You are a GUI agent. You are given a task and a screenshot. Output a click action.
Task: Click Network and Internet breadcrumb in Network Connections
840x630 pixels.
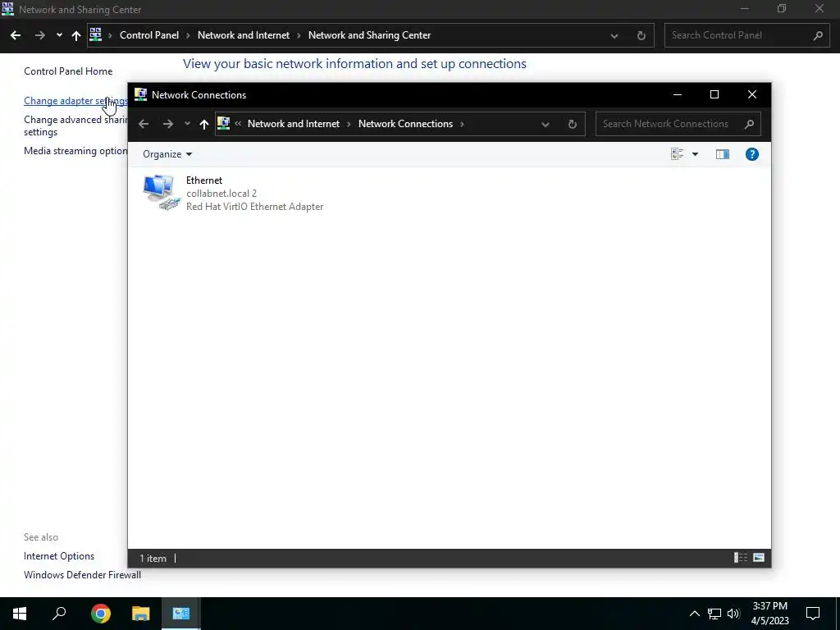pyautogui.click(x=294, y=124)
